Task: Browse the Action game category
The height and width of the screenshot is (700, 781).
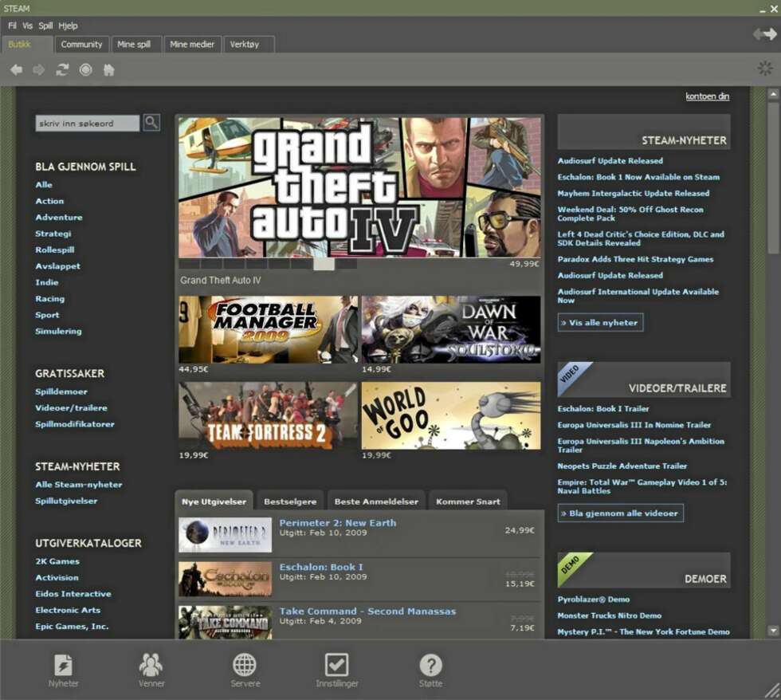Action: (49, 201)
